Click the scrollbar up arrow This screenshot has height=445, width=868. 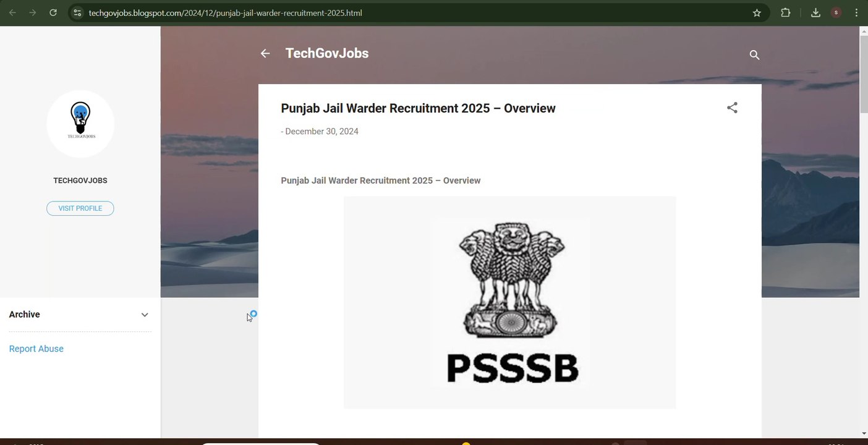pos(864,31)
